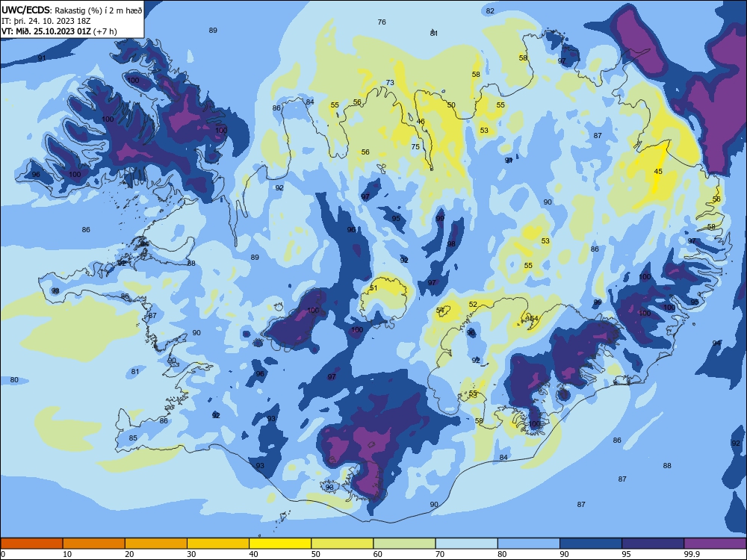Click the map value '94'

tap(716, 343)
